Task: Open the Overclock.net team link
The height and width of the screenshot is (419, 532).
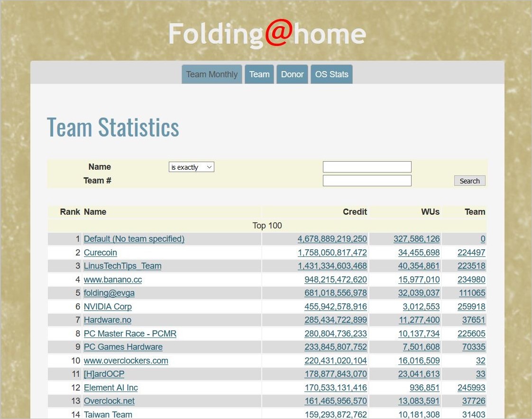Action: tap(109, 401)
